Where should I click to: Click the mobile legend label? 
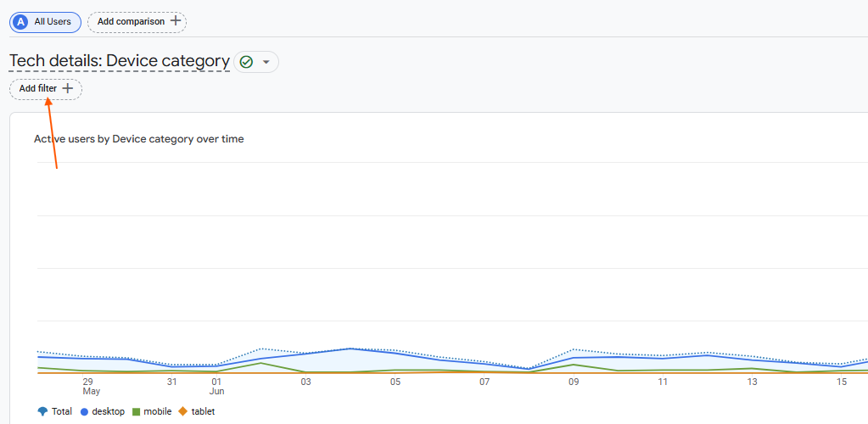158,412
